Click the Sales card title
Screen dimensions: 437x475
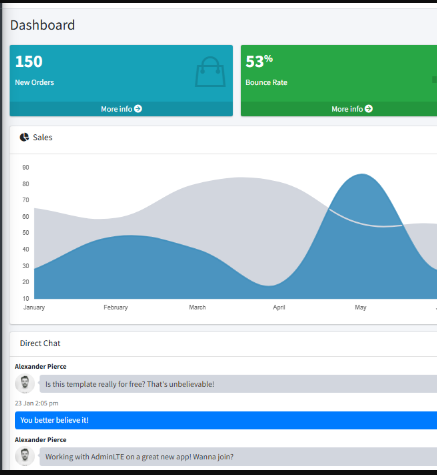(x=43, y=137)
